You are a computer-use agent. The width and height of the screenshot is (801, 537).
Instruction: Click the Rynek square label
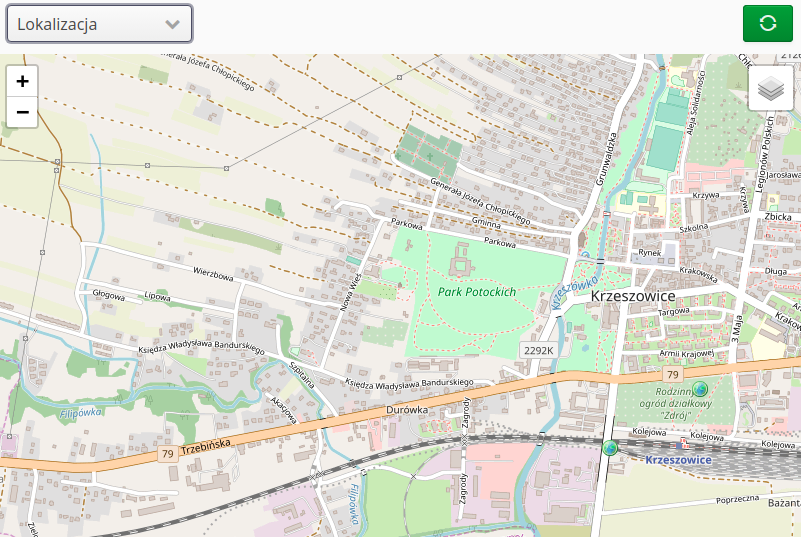[x=650, y=253]
